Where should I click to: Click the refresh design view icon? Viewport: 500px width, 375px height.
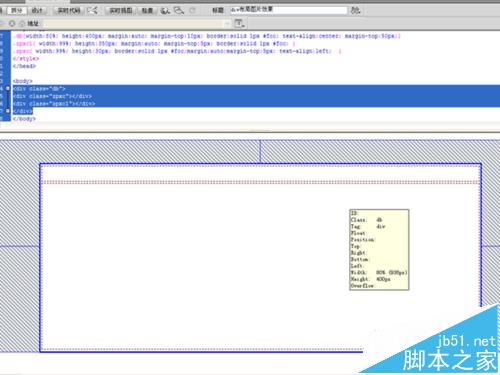tap(192, 11)
